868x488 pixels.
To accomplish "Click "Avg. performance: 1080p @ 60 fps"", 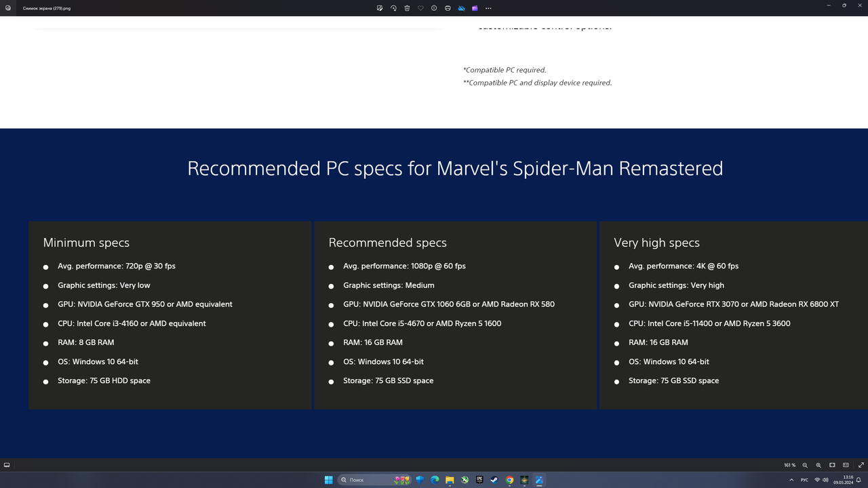I will 404,266.
